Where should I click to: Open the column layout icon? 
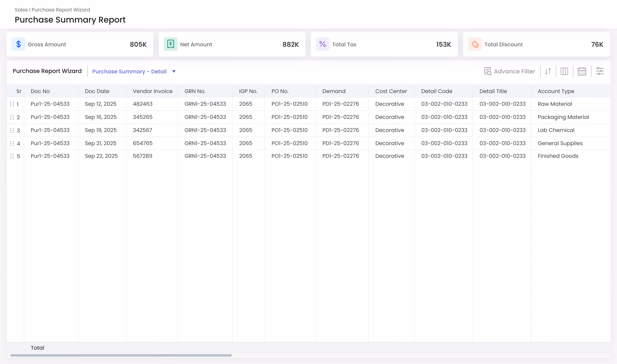click(x=564, y=71)
